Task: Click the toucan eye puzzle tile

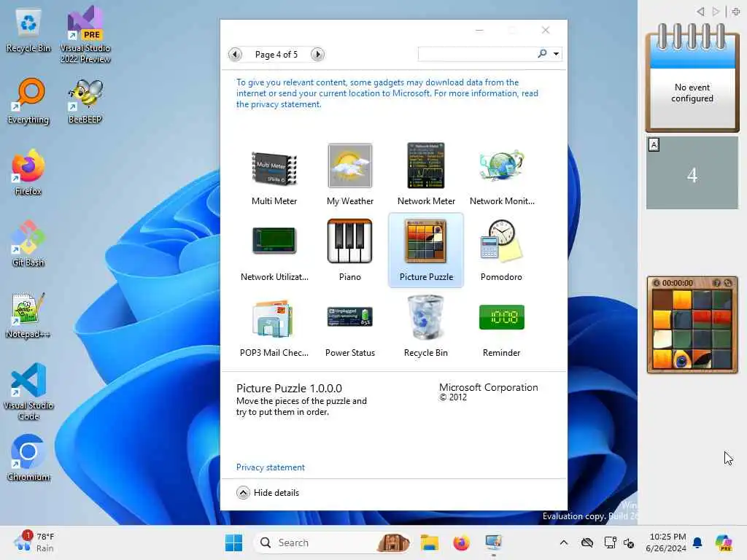Action: point(682,360)
